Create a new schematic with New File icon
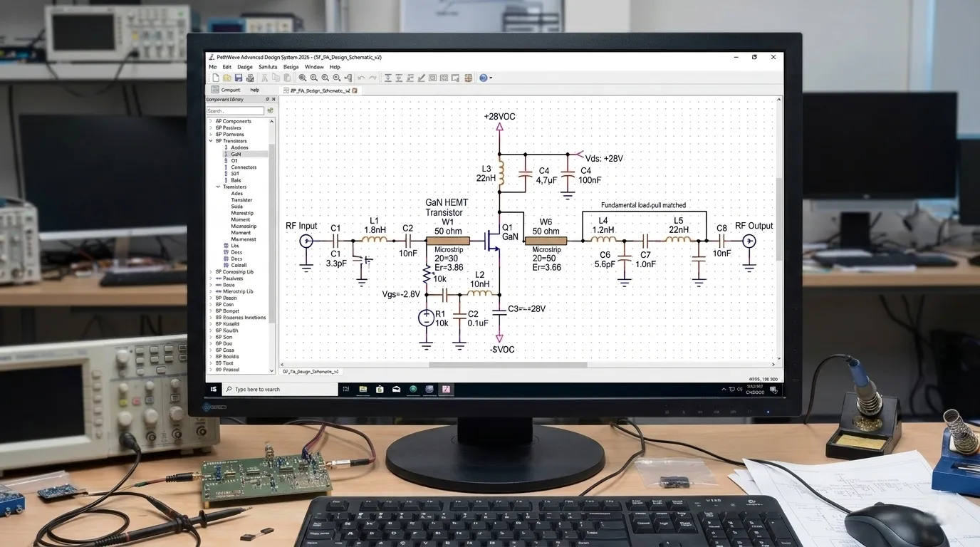This screenshot has width=980, height=547. pos(215,78)
